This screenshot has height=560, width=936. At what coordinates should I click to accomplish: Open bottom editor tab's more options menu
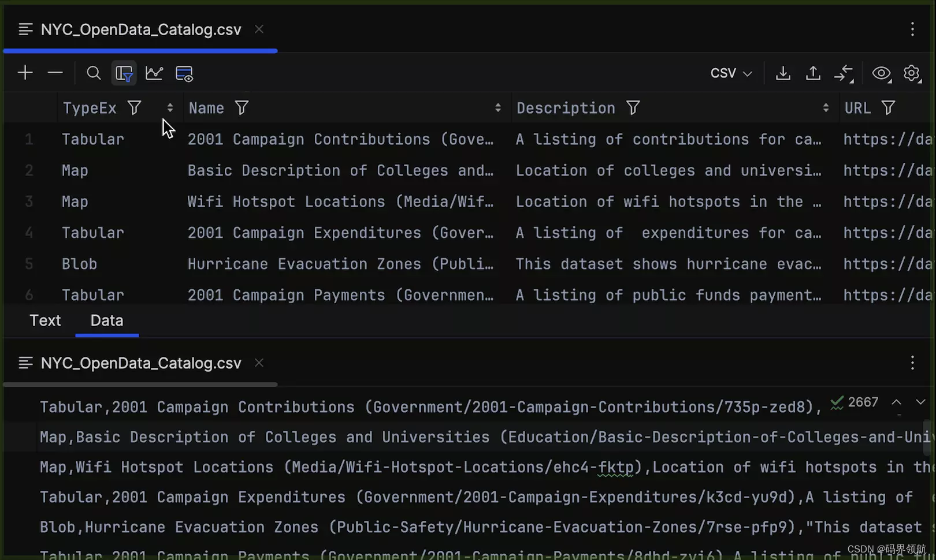pyautogui.click(x=912, y=363)
